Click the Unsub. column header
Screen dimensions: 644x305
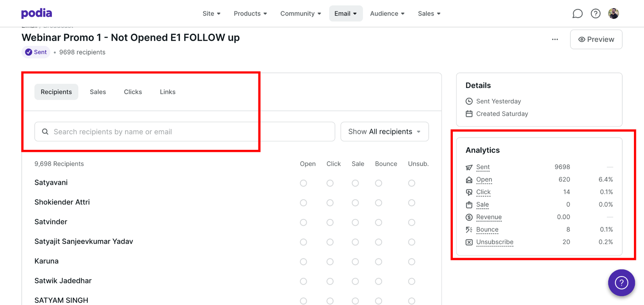pyautogui.click(x=418, y=164)
